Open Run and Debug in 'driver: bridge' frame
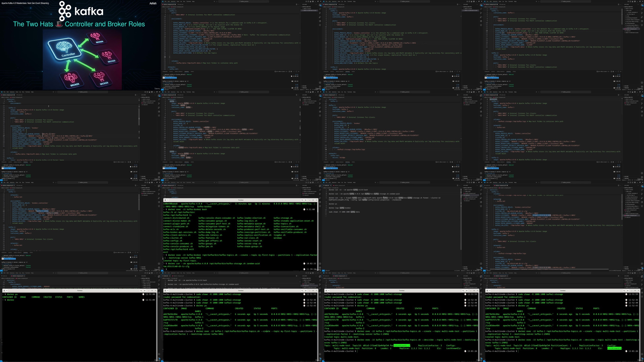The width and height of the screenshot is (644, 362). (481, 107)
